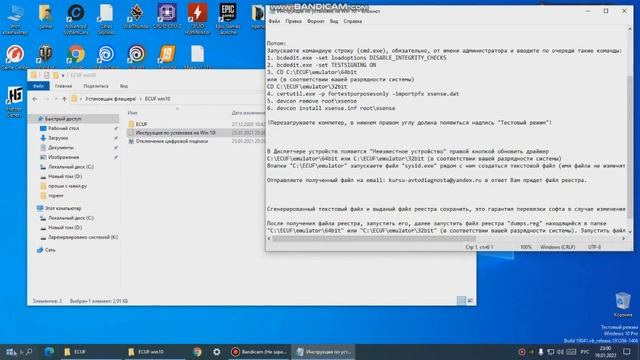Open Explorer's Файл ribbon tab

pos(38,86)
